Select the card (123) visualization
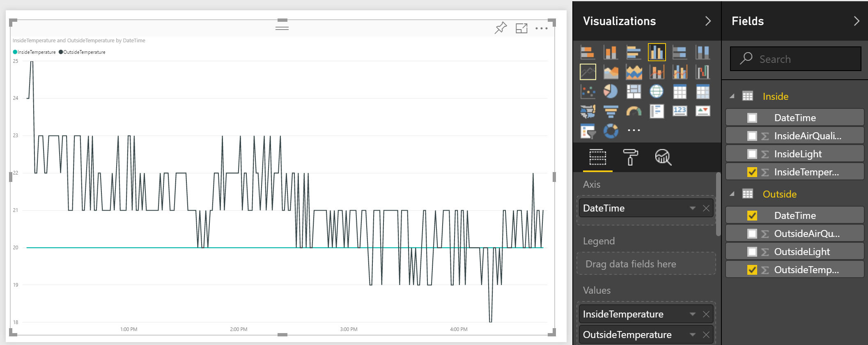 tap(680, 111)
